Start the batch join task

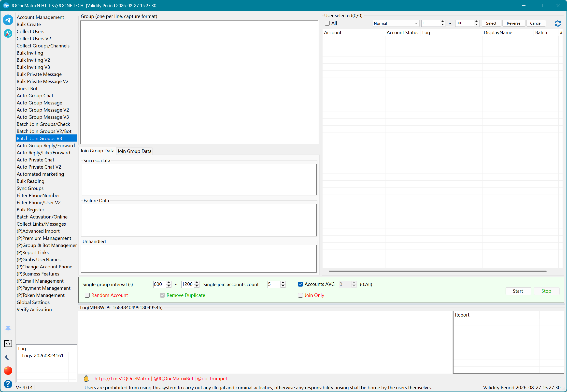coord(518,291)
